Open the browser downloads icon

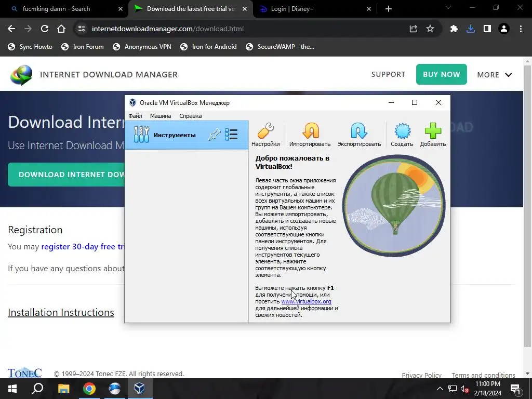pyautogui.click(x=471, y=29)
